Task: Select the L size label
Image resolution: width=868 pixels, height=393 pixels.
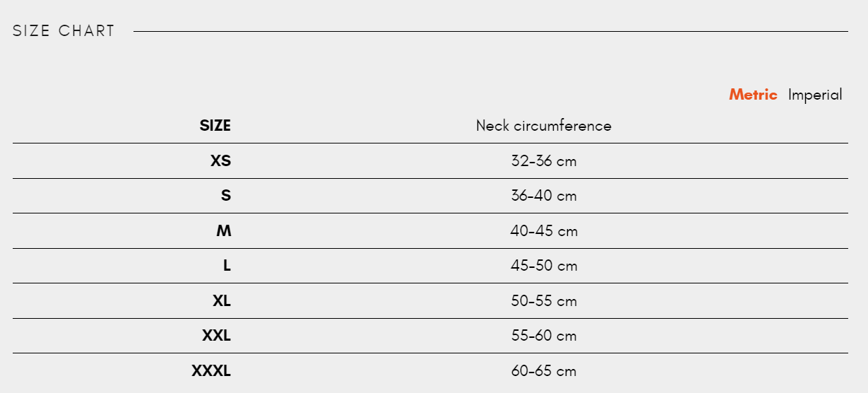Action: [227, 266]
